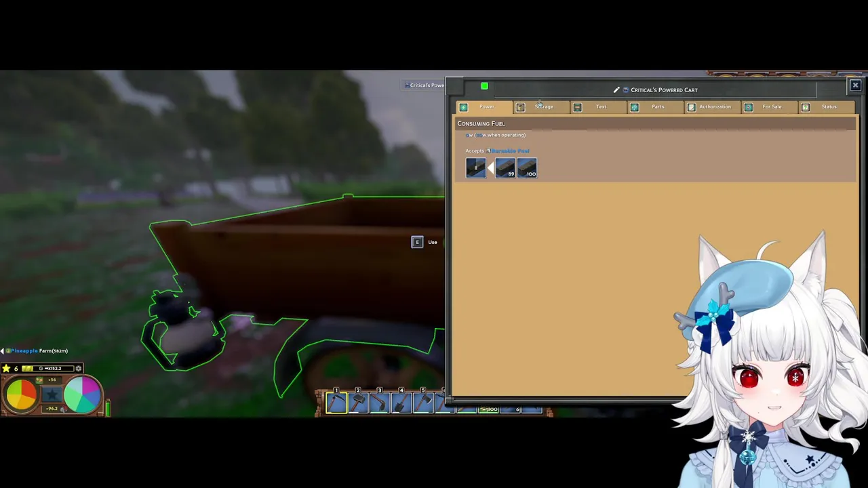Viewport: 868px width, 488px height.
Task: Click the pencil rename icon beside cart title
Action: pos(616,89)
